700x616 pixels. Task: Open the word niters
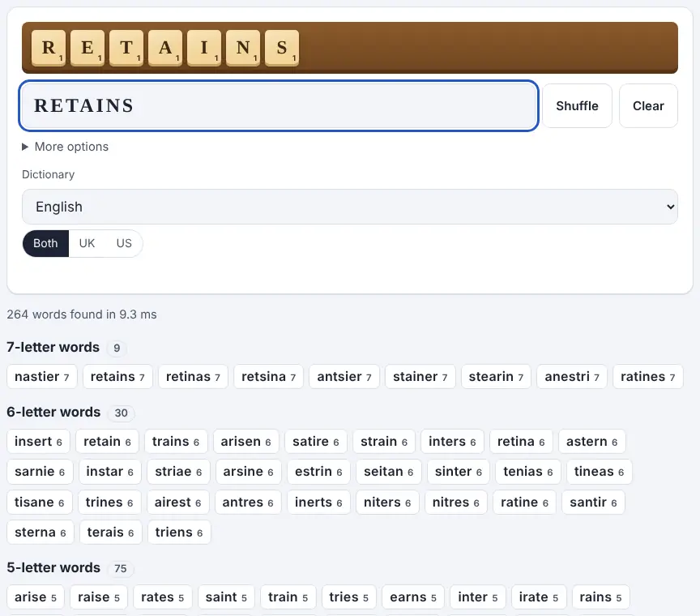(x=387, y=502)
